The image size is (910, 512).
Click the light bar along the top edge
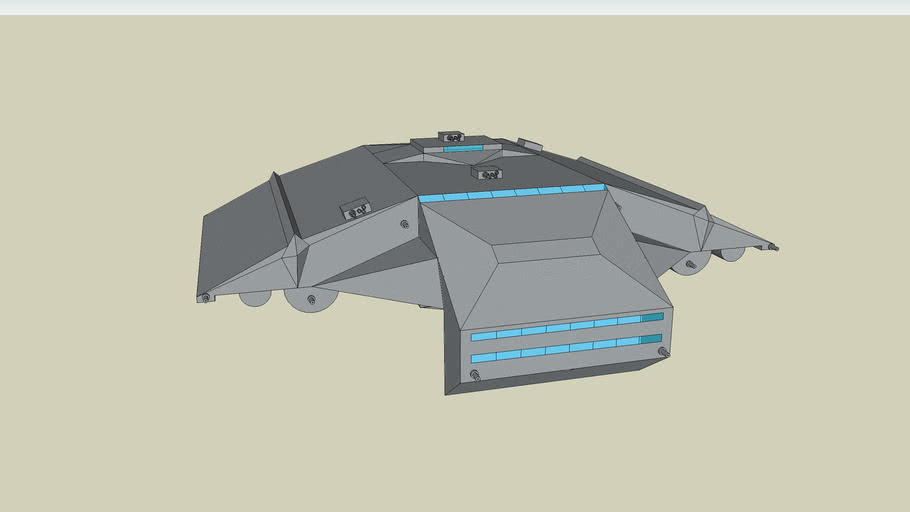455,7
